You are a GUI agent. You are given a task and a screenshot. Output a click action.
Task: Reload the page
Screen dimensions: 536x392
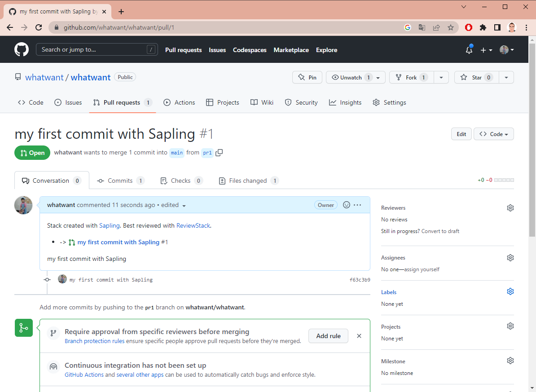pyautogui.click(x=39, y=27)
